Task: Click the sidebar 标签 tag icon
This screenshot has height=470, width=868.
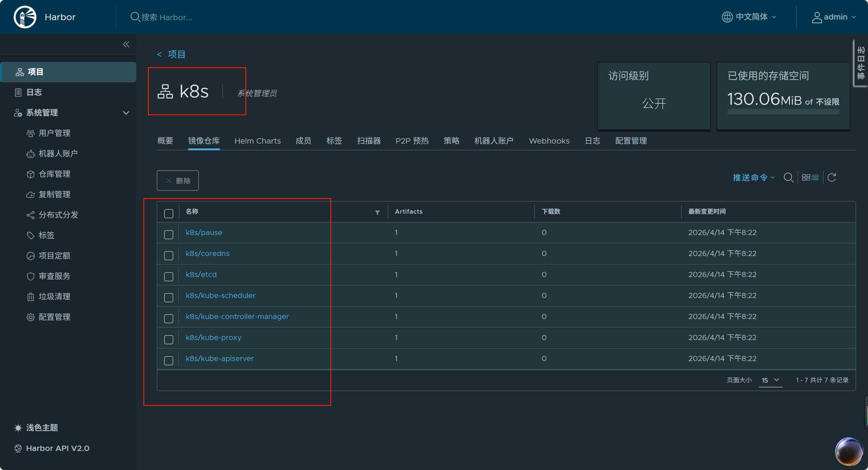Action: 30,235
